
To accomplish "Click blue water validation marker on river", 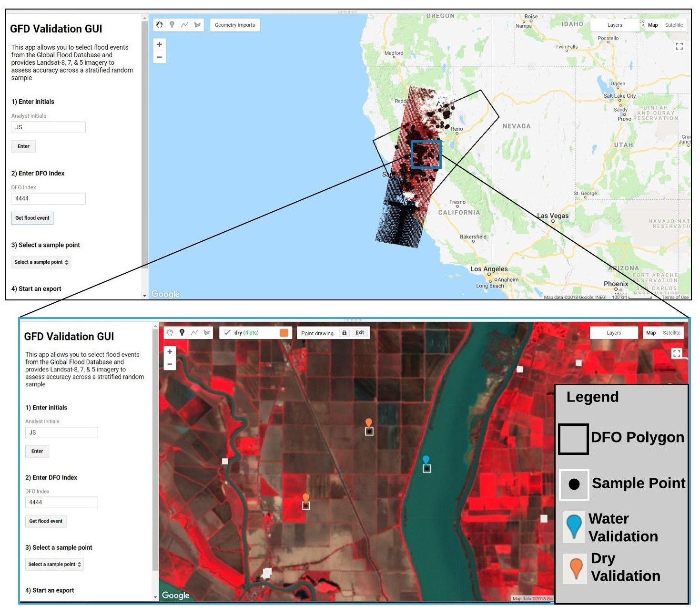I will pos(426,461).
